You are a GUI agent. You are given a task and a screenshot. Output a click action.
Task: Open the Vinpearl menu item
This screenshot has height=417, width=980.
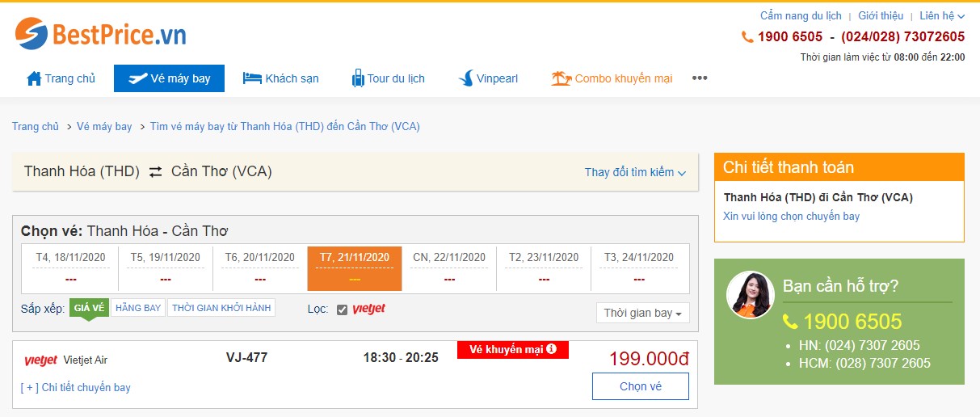point(488,78)
